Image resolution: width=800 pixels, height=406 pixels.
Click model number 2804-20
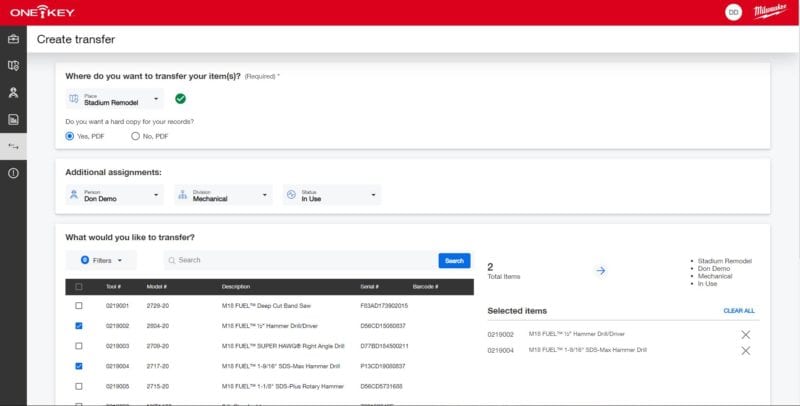[158, 326]
